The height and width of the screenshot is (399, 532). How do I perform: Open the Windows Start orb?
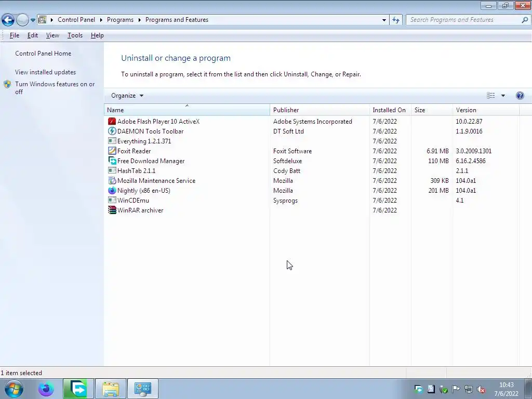coord(14,389)
